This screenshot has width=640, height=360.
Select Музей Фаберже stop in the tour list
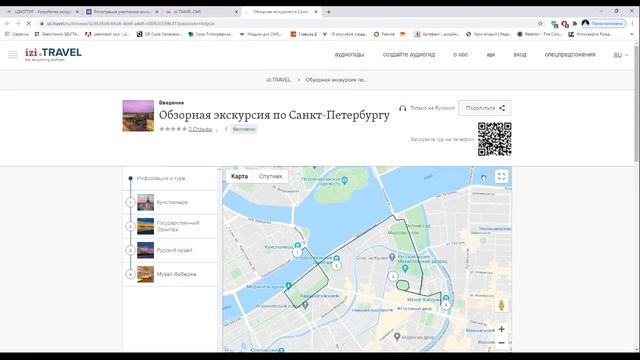pyautogui.click(x=170, y=274)
